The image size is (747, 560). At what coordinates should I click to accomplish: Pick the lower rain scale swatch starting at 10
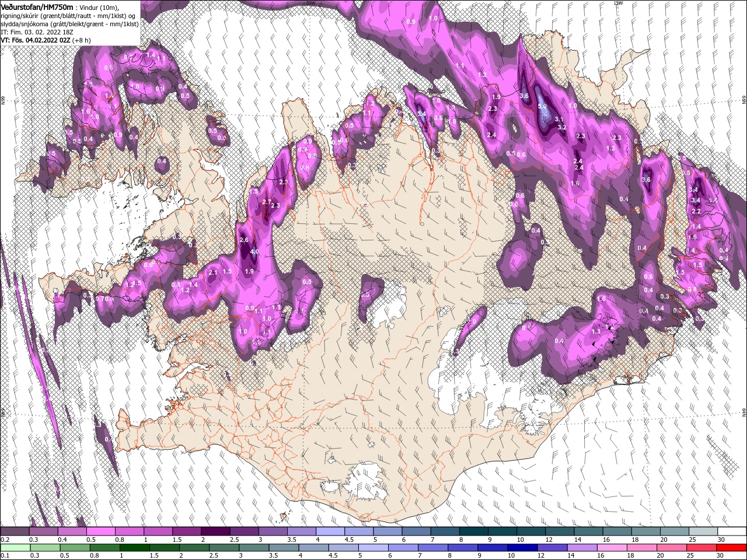pyautogui.click(x=523, y=547)
